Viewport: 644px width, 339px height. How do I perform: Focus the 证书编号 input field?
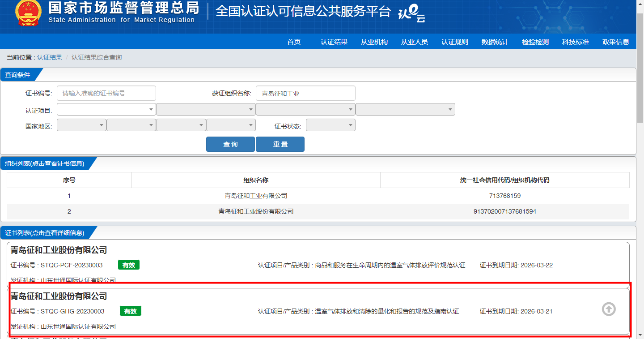point(106,93)
